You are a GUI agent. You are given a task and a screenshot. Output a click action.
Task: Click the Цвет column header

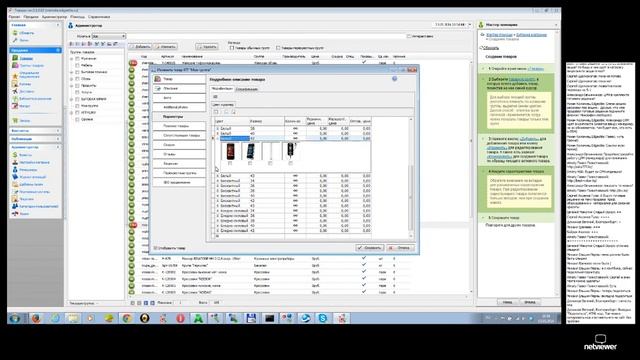(231, 121)
